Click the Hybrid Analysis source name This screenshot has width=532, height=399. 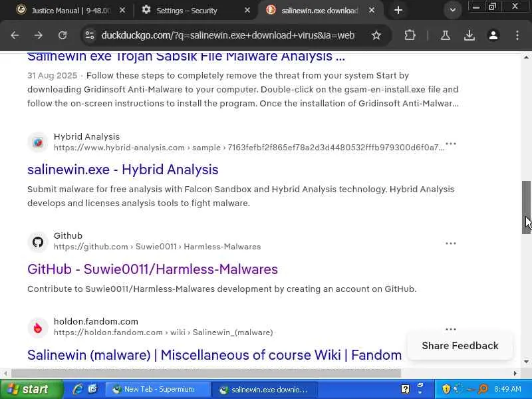(86, 136)
